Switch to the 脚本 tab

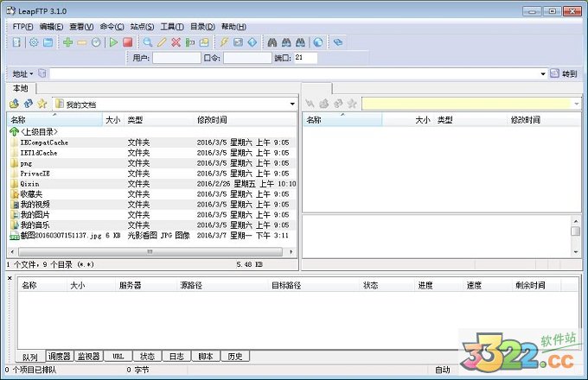206,356
